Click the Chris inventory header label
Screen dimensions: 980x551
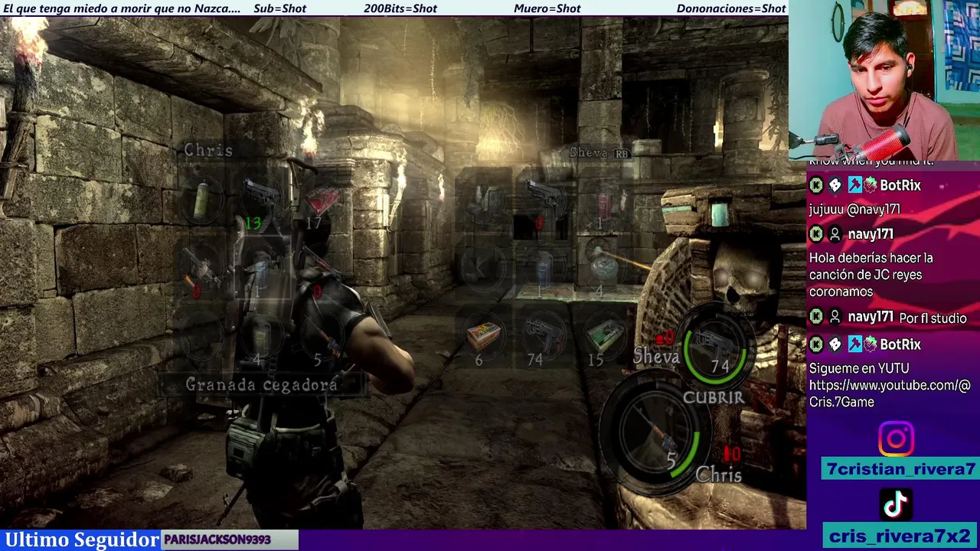pos(207,150)
